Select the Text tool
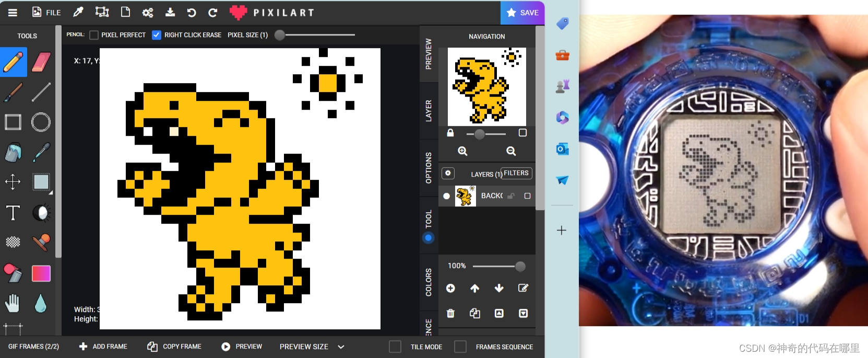The height and width of the screenshot is (358, 868). pyautogui.click(x=13, y=213)
